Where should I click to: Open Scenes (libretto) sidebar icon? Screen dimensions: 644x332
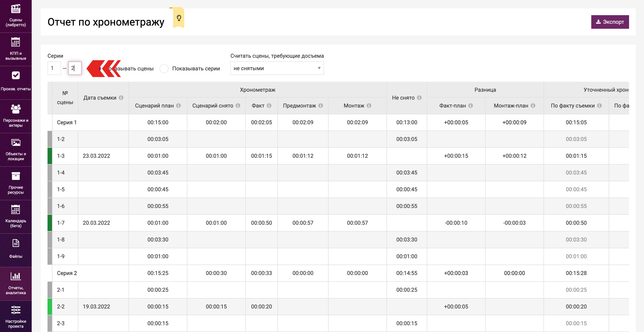click(15, 9)
